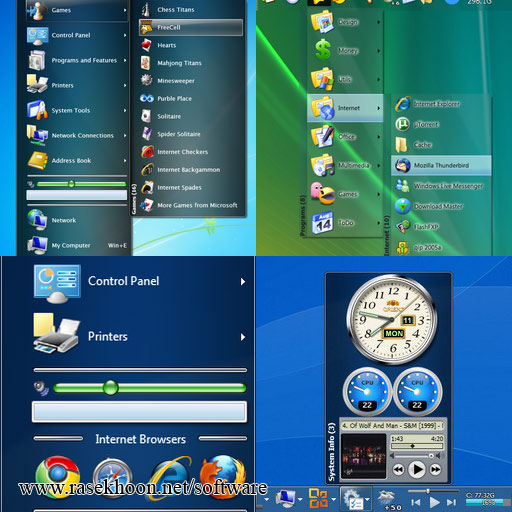Open the Multimedia folder
The height and width of the screenshot is (512, 512).
[345, 165]
